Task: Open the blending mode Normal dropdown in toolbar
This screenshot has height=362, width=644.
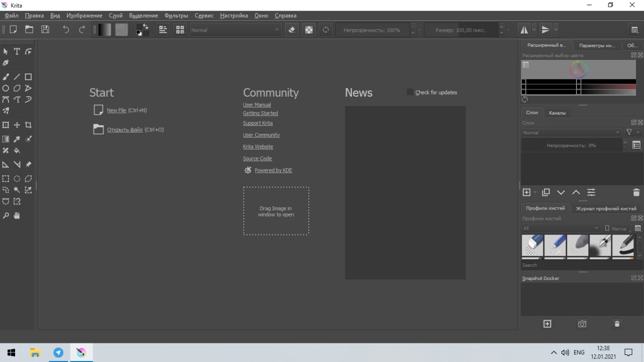Action: pos(235,30)
